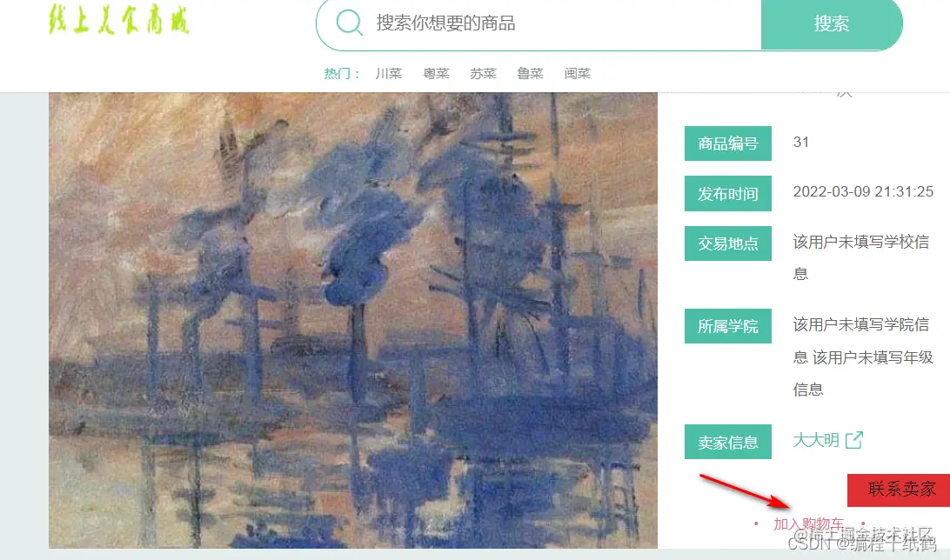Open seller link external icon
This screenshot has height=560, width=950.
[853, 440]
